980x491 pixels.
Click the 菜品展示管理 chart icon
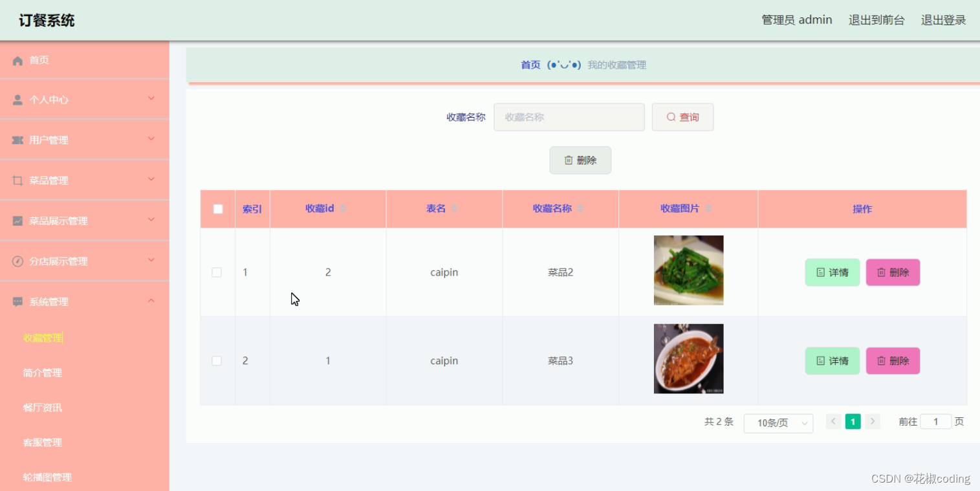point(16,220)
